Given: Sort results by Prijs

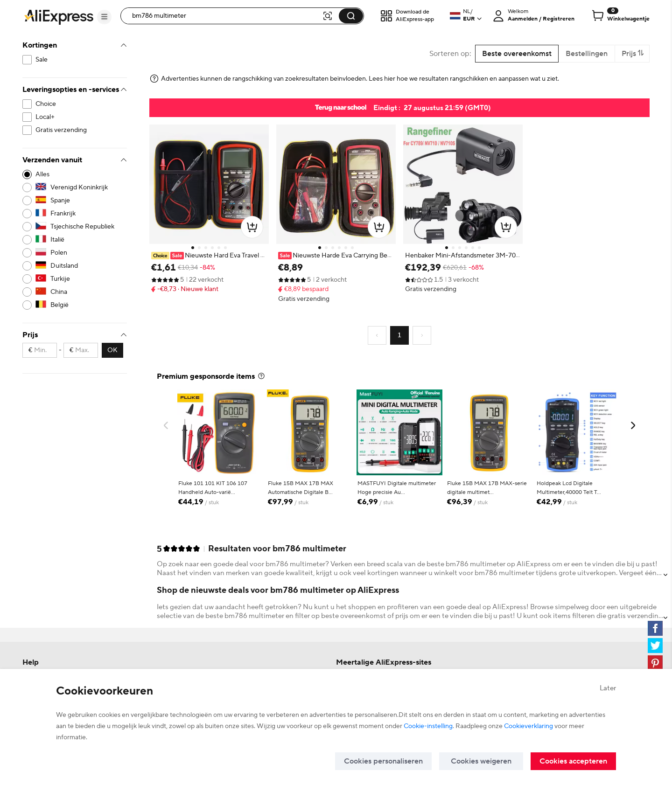Looking at the screenshot, I should (632, 54).
